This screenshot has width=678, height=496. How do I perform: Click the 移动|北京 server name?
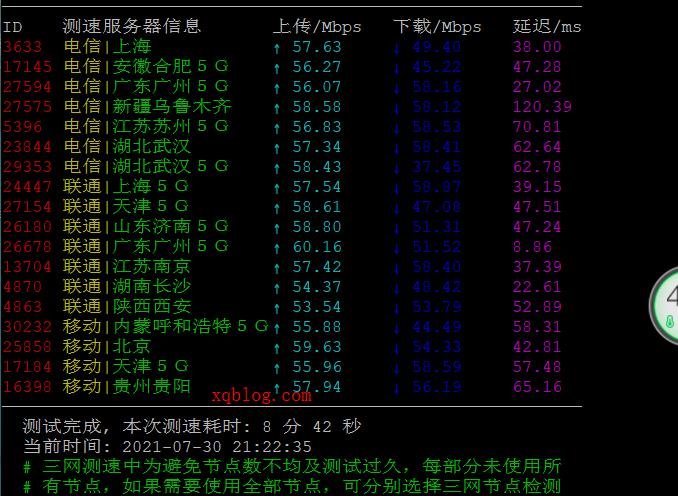coord(107,346)
